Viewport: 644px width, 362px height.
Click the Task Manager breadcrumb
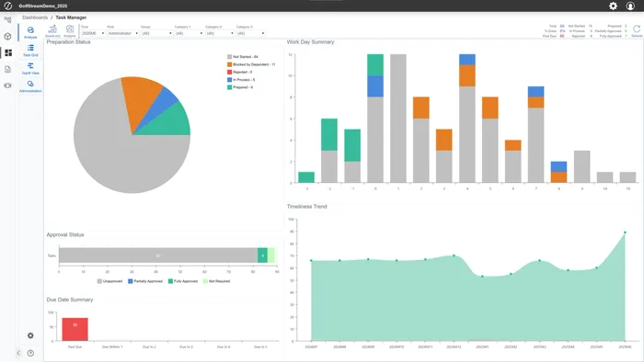coord(71,17)
